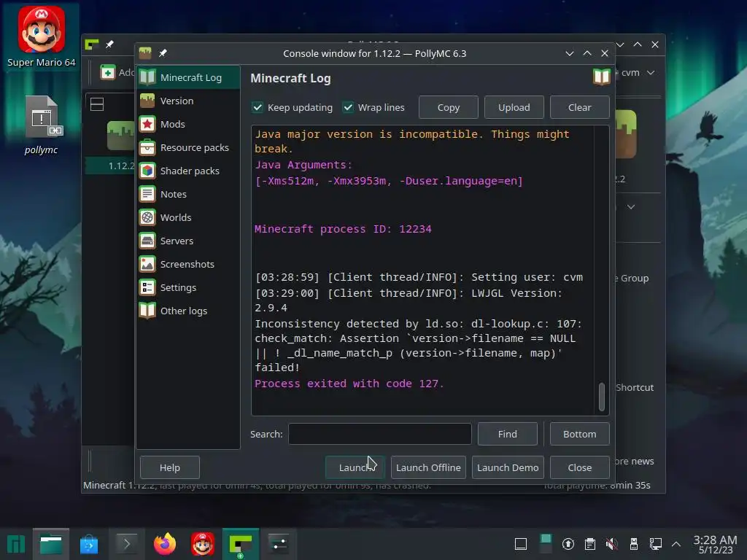This screenshot has width=747, height=560.
Task: Open the Super Mario 64 desktop icon
Action: coord(42,37)
